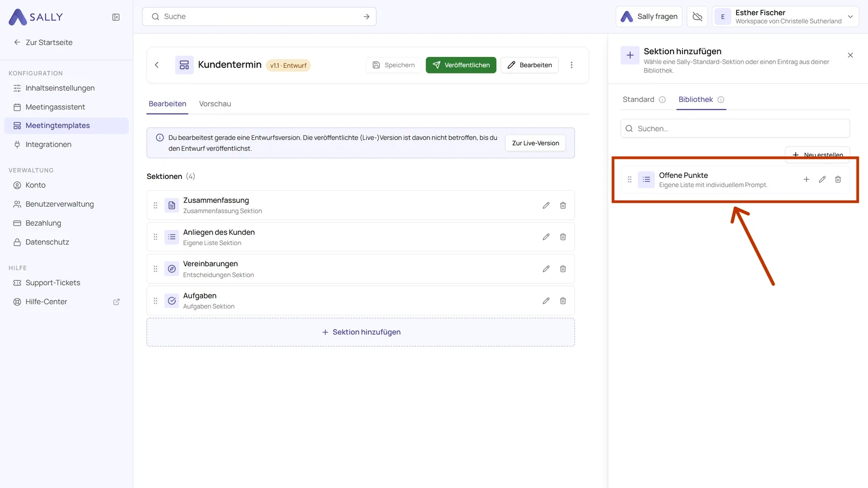Open the three-dot menu for Kundentermin
This screenshot has height=488, width=868.
pos(572,65)
